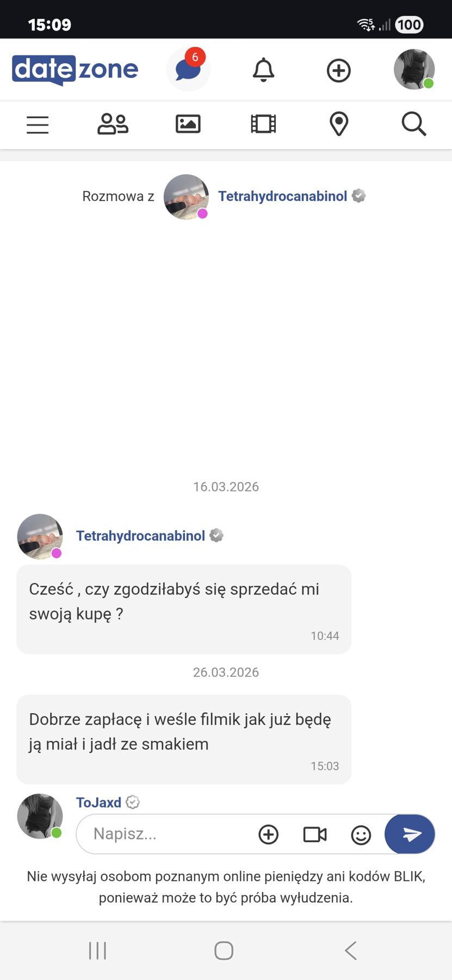Open the search magnifier
This screenshot has height=980, width=452.
click(x=414, y=124)
